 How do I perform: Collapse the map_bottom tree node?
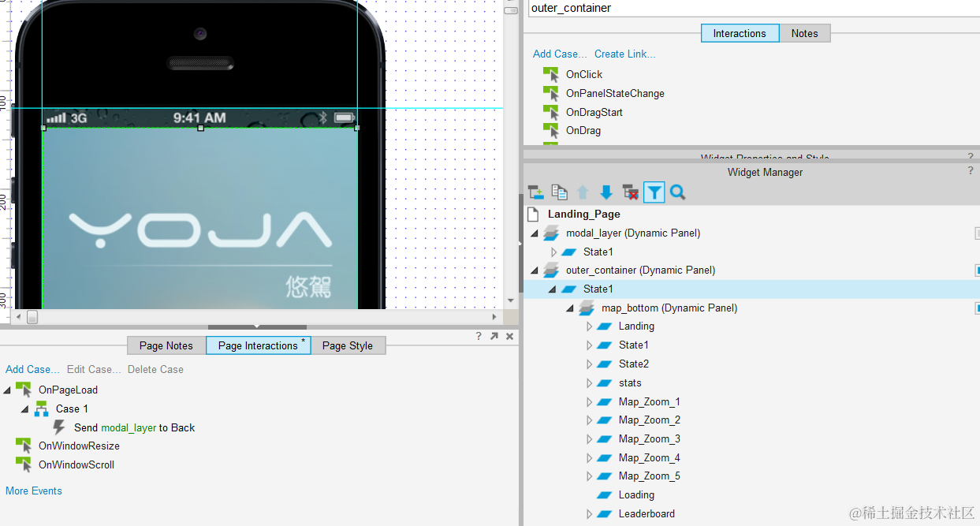[571, 309]
